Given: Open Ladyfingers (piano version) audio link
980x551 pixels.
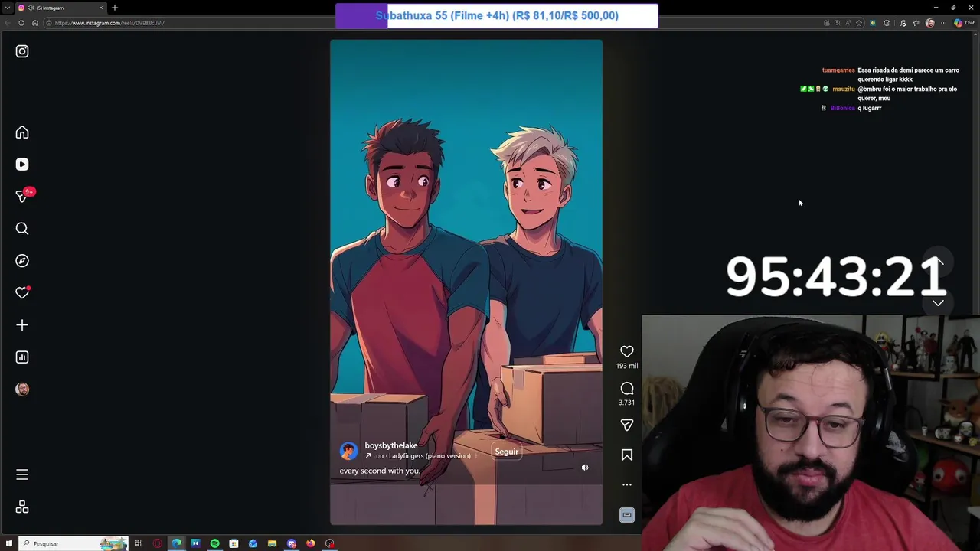Looking at the screenshot, I should (430, 456).
